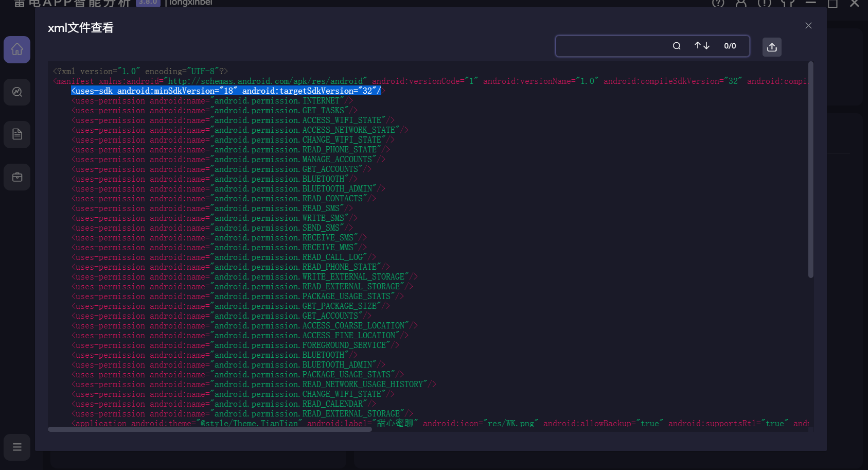Image resolution: width=868 pixels, height=470 pixels.
Task: Click the RECEIVE_MMS permission line
Action: pos(219,247)
